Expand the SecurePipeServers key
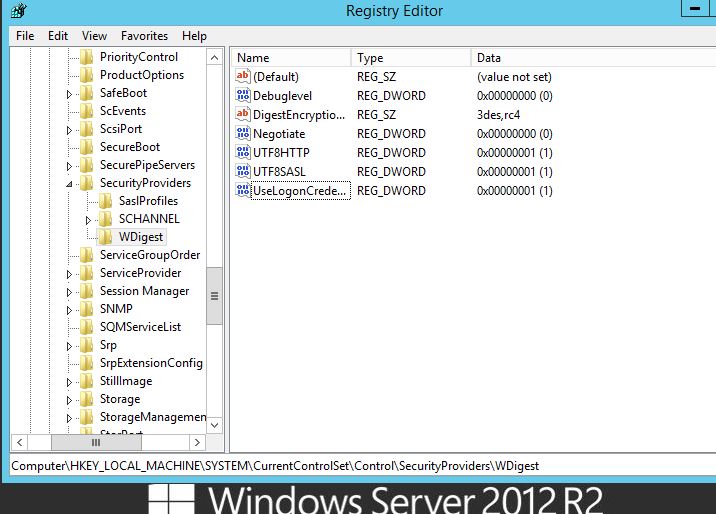 (69, 166)
